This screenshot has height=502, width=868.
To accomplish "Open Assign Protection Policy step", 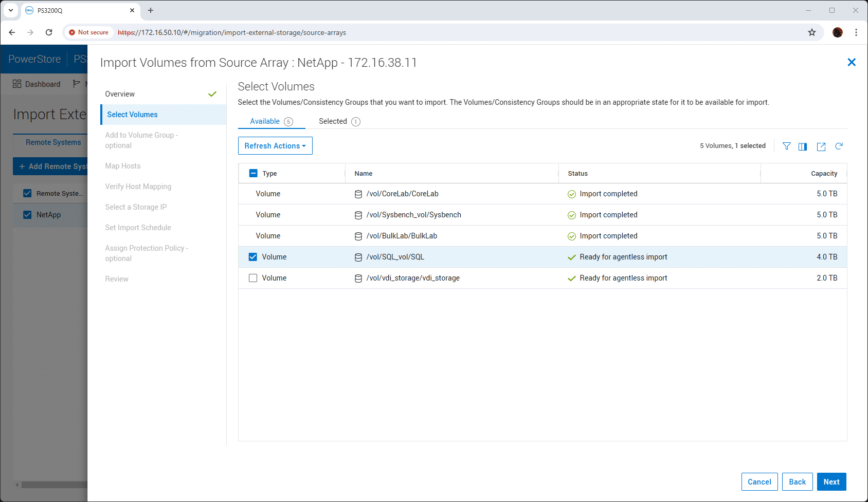I will tap(147, 253).
